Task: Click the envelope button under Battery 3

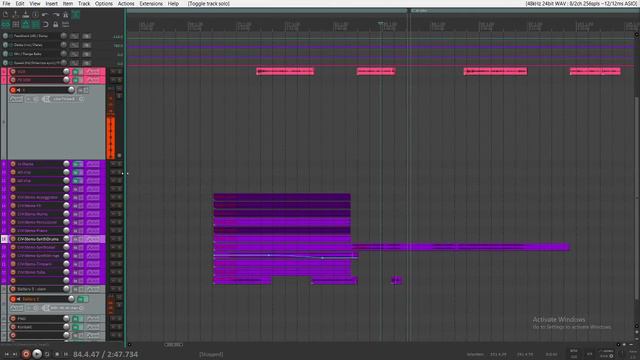Action: [16, 308]
